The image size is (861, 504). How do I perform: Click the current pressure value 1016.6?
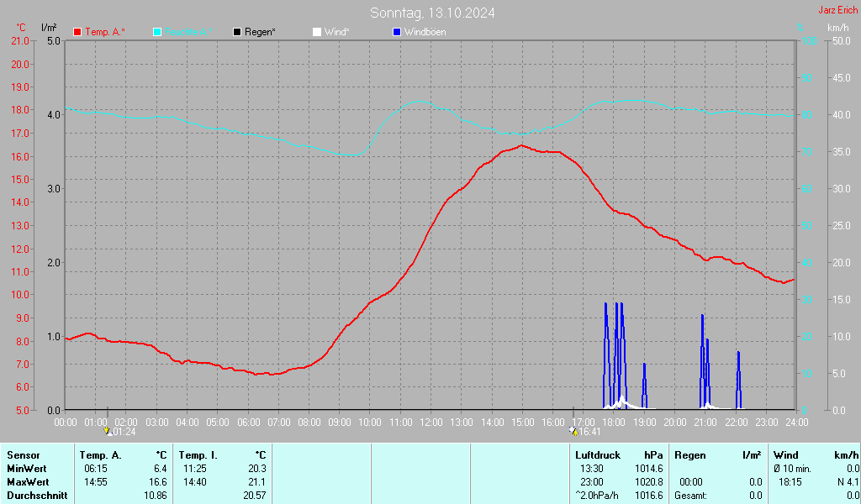click(x=649, y=496)
